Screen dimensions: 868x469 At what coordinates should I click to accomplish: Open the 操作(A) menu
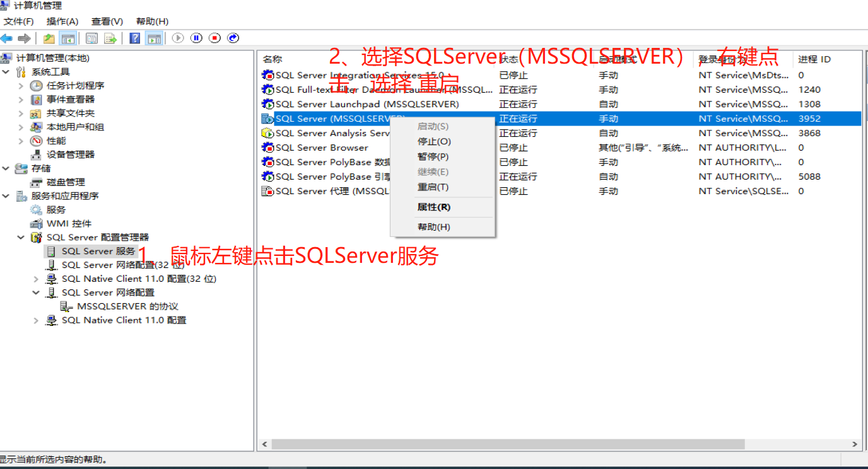pos(62,21)
